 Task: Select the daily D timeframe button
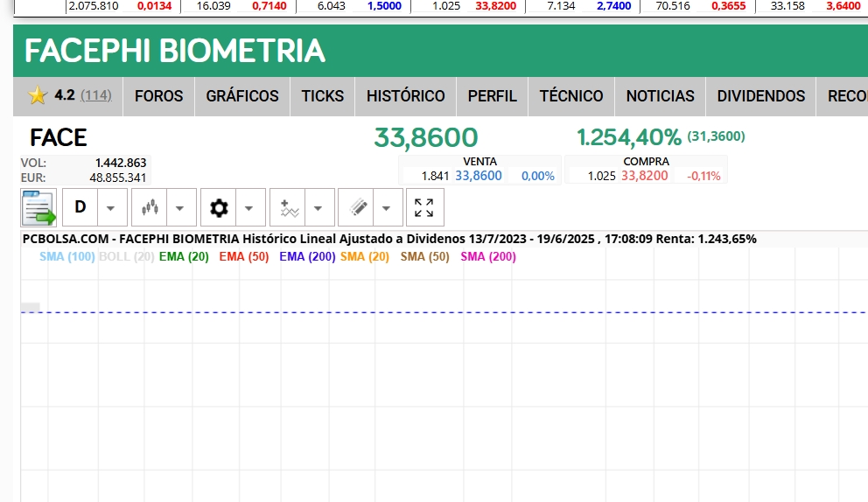(x=80, y=207)
